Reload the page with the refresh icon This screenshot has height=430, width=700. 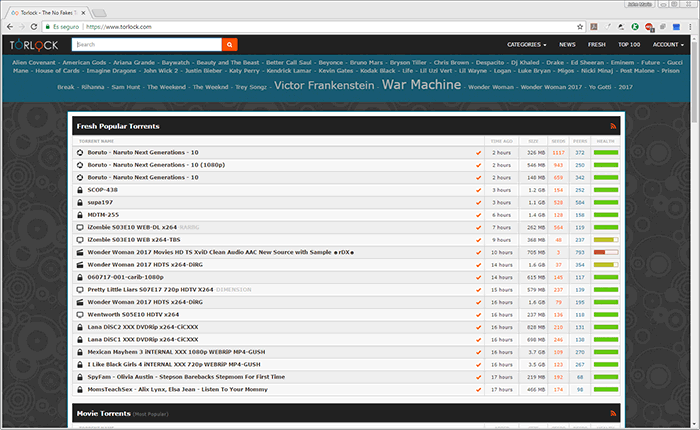click(x=34, y=27)
